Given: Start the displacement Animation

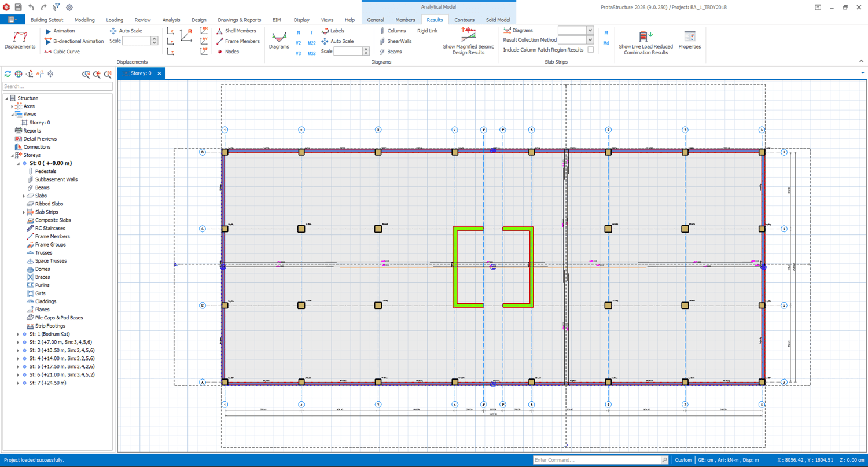Looking at the screenshot, I should 60,31.
